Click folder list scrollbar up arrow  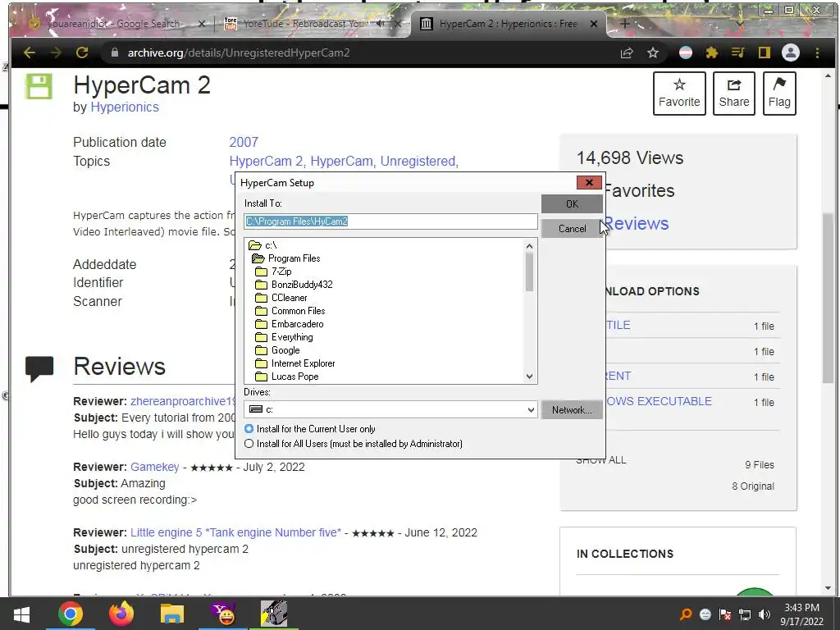click(529, 246)
